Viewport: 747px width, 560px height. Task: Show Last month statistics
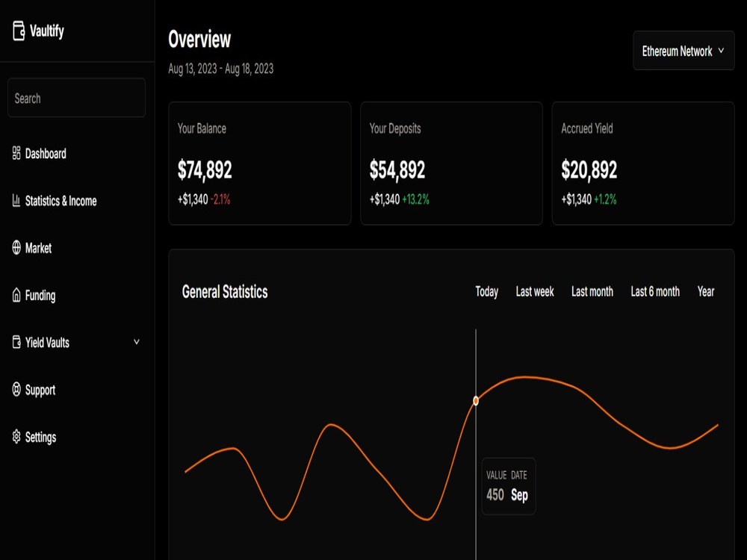(592, 291)
